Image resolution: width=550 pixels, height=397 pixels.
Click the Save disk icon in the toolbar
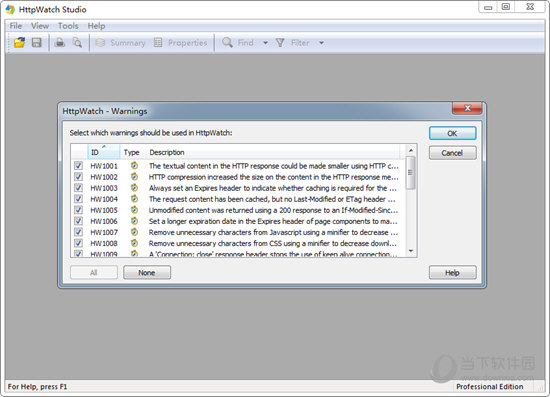(x=36, y=43)
